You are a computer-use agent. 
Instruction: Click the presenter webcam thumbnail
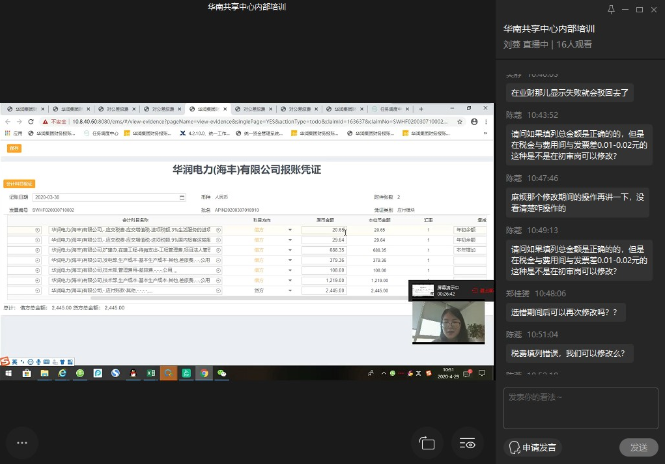tap(448, 322)
